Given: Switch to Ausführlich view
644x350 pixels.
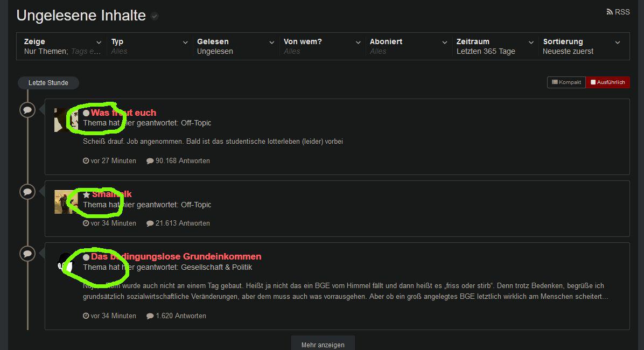Looking at the screenshot, I should coord(607,82).
